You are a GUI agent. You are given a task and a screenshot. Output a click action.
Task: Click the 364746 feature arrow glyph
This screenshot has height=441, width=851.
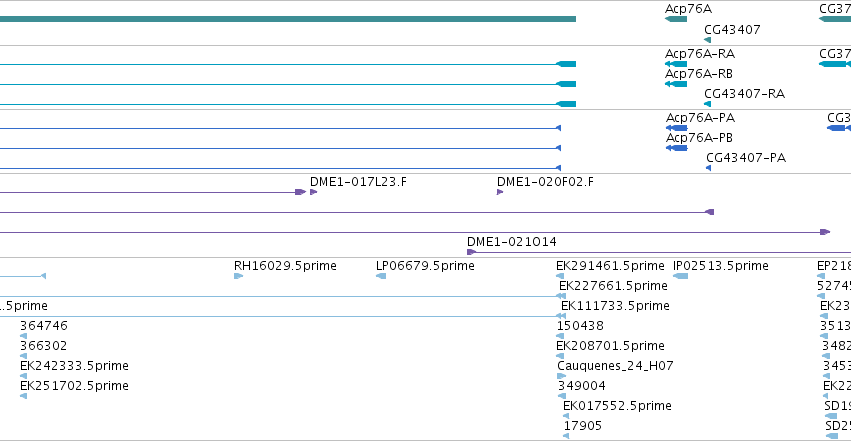click(23, 336)
